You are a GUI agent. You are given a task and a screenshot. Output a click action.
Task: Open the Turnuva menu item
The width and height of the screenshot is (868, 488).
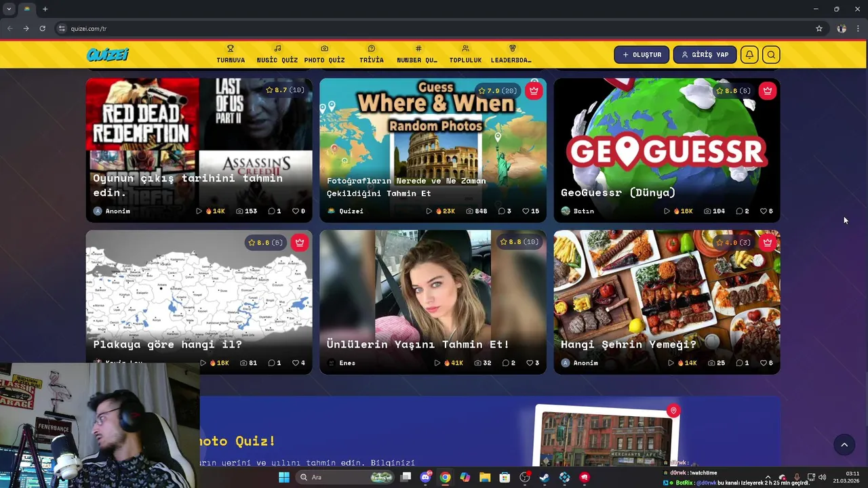pos(231,54)
